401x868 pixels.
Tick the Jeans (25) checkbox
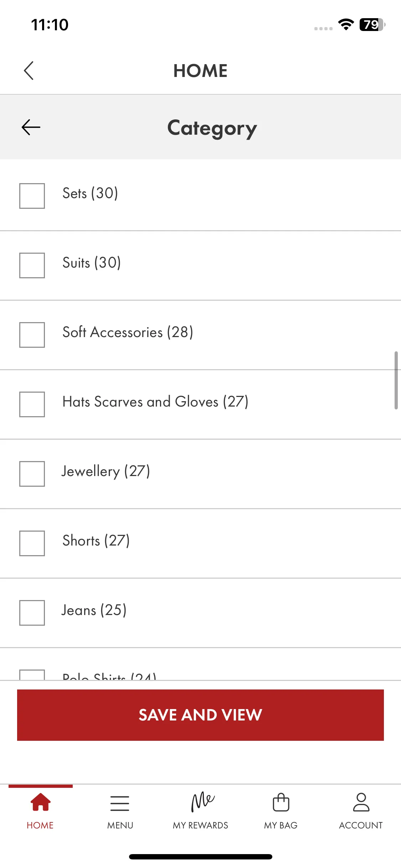point(32,613)
